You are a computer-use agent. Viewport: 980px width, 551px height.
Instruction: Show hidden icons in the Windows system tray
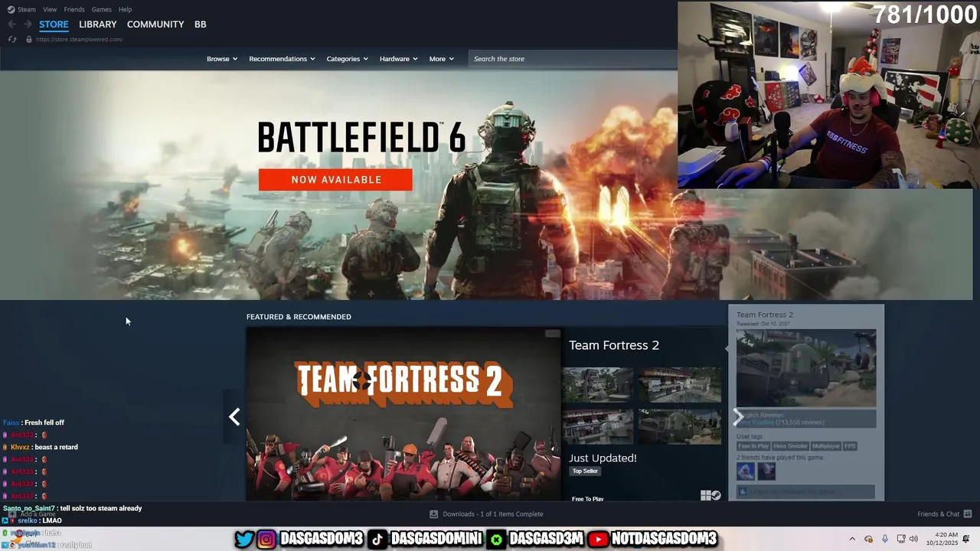coord(852,539)
